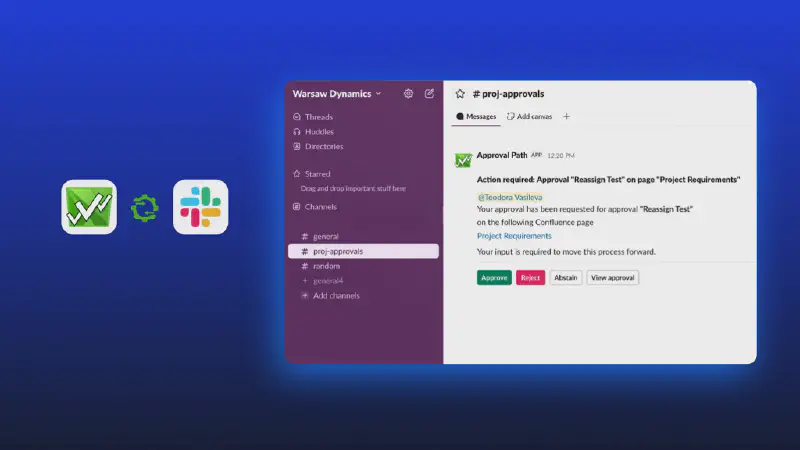Screen dimensions: 800x450
Task: Switch to the Messages tab
Action: [476, 116]
